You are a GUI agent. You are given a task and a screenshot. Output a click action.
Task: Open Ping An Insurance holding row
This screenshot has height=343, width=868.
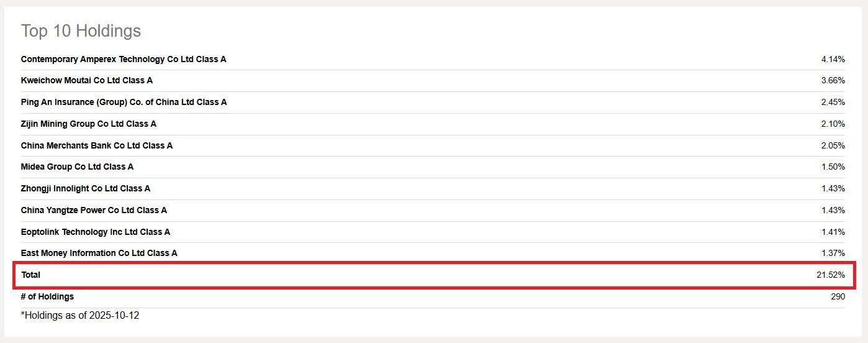point(124,102)
